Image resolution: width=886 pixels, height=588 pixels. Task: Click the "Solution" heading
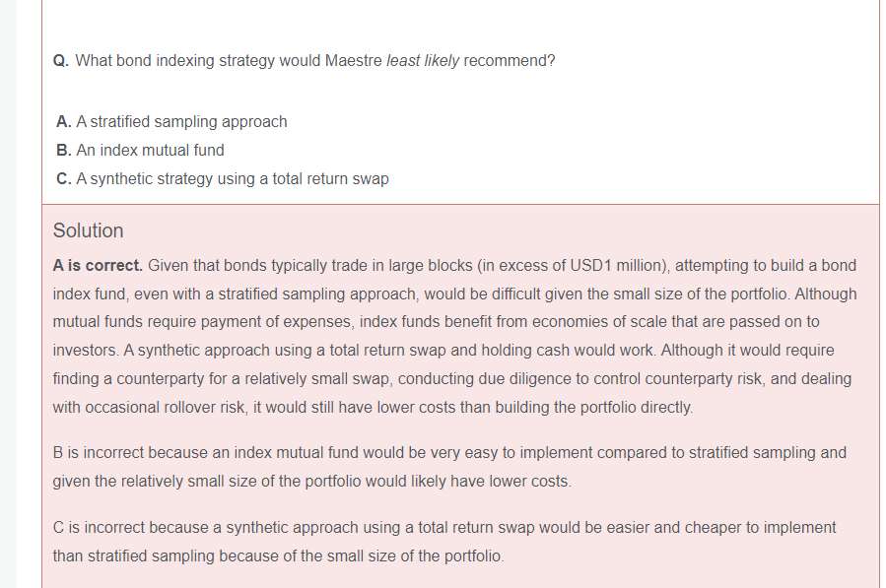89,230
